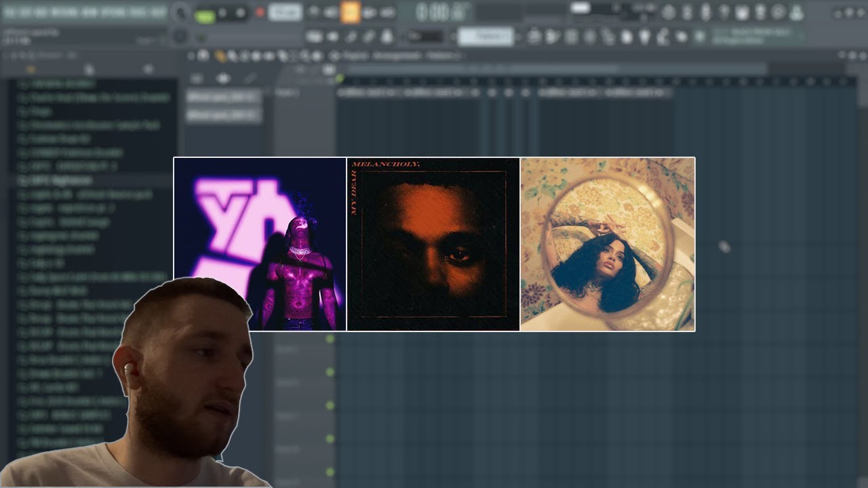The image size is (868, 488).
Task: Adjust the master volume knob
Action: [x=181, y=12]
